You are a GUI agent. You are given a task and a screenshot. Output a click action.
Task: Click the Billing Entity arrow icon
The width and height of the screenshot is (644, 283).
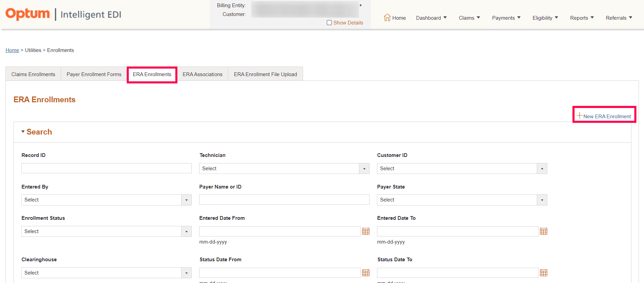[361, 5]
